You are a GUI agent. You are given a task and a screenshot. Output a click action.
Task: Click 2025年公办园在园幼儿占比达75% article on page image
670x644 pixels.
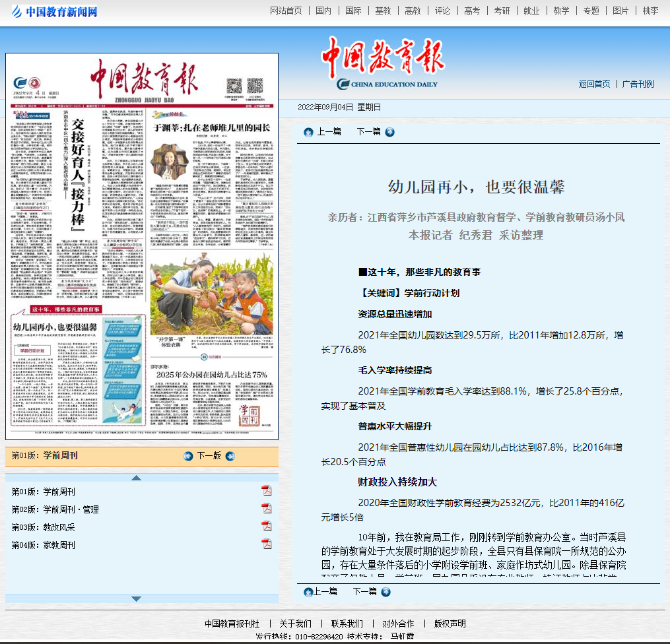tap(211, 375)
